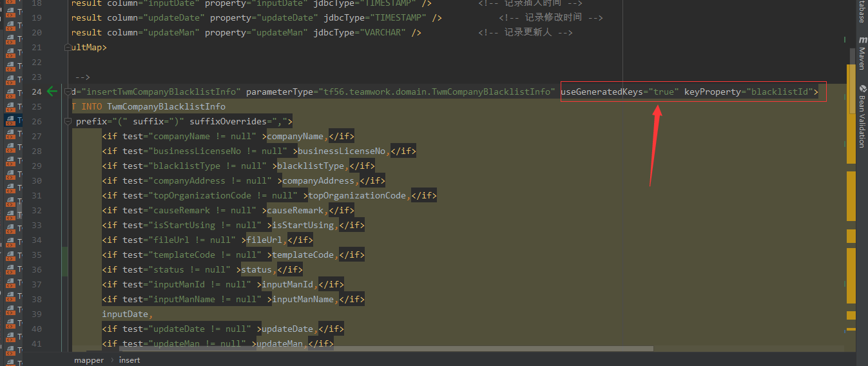
Task: Click 'TwmCompanyBlacklistInfo' on line 25
Action: [x=166, y=106]
